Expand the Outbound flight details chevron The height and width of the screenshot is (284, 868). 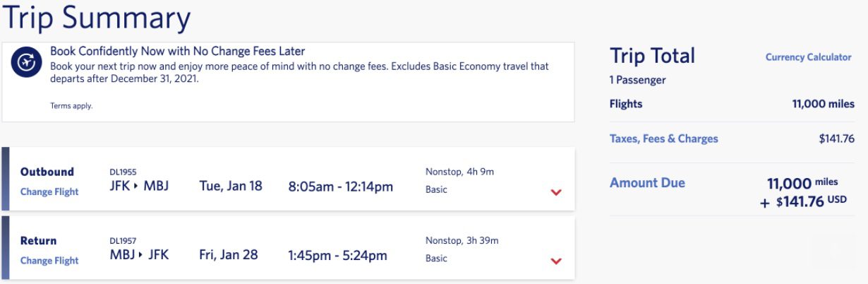point(556,192)
